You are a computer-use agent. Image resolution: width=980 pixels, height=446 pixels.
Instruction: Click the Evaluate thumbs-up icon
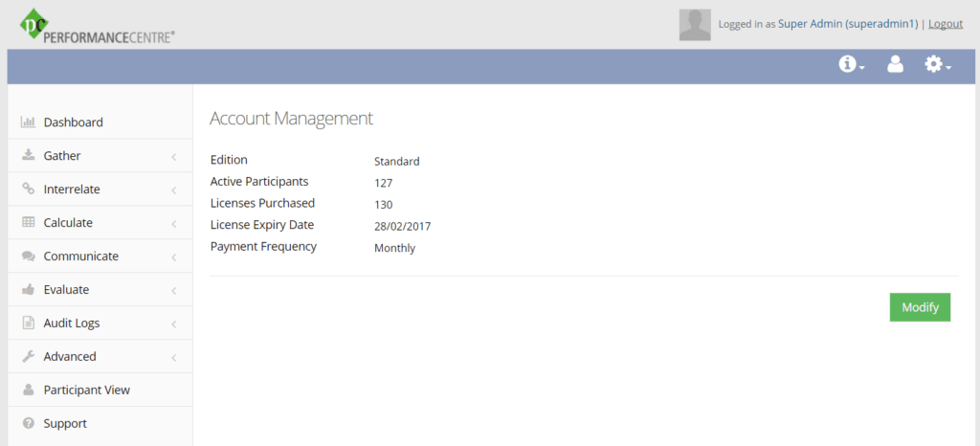click(x=28, y=289)
